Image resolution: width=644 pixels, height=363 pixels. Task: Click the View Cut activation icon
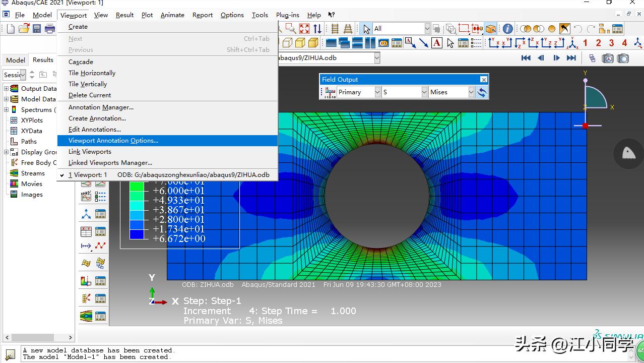[86, 281]
